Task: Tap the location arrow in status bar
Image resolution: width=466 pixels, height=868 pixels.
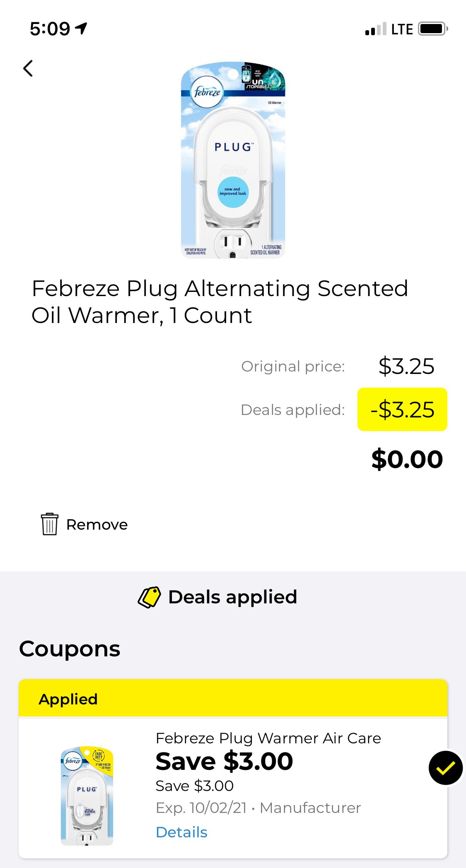Action: point(81,28)
